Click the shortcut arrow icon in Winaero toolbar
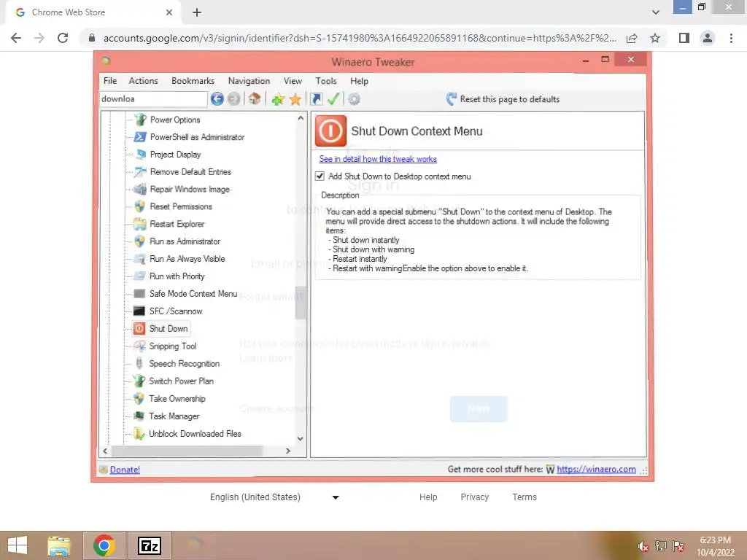 pyautogui.click(x=317, y=99)
